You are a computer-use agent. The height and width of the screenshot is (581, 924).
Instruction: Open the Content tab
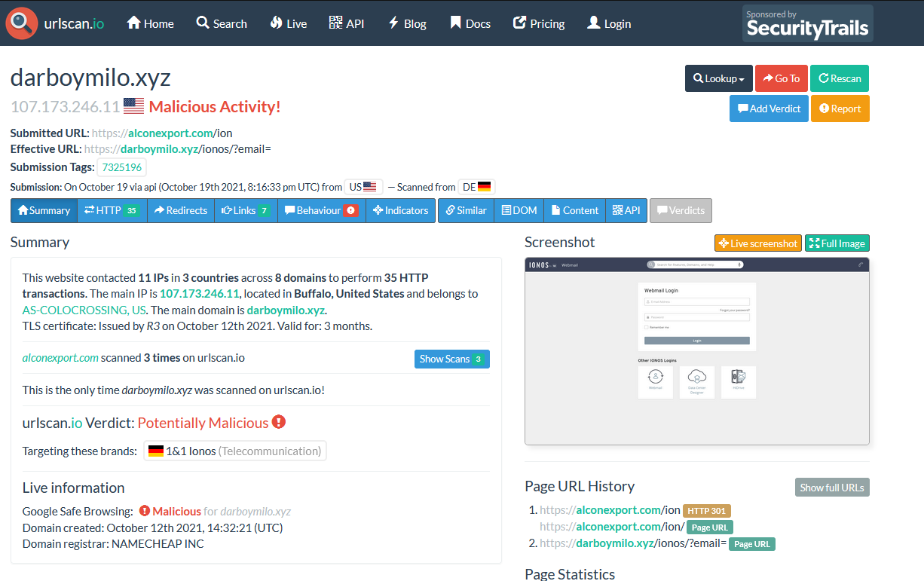575,210
